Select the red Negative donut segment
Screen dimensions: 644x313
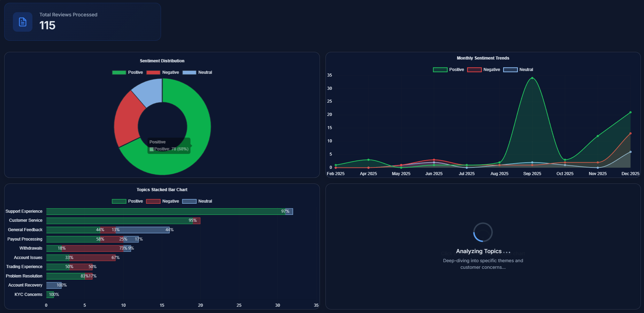click(128, 118)
